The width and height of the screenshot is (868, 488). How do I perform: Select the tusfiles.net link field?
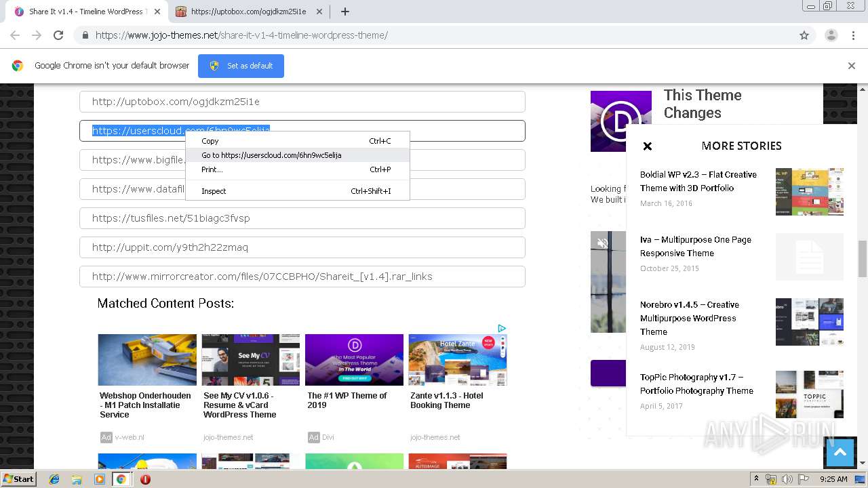302,218
